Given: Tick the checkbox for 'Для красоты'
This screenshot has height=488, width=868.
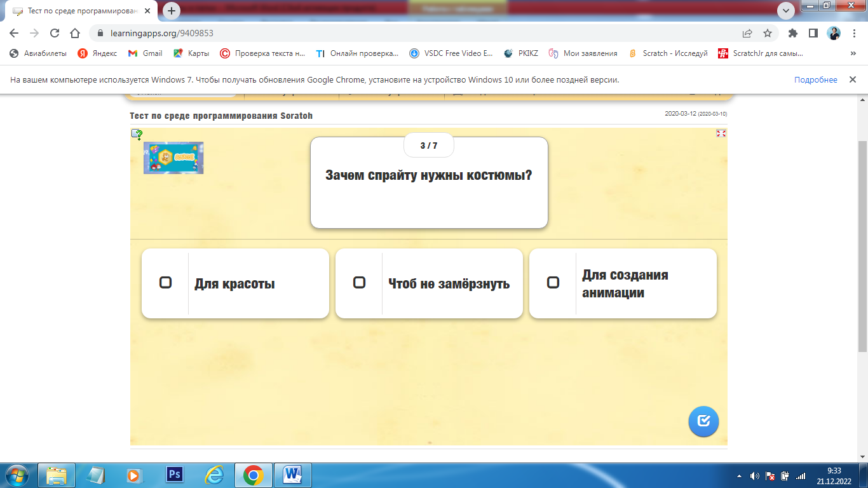Looking at the screenshot, I should click(x=165, y=283).
